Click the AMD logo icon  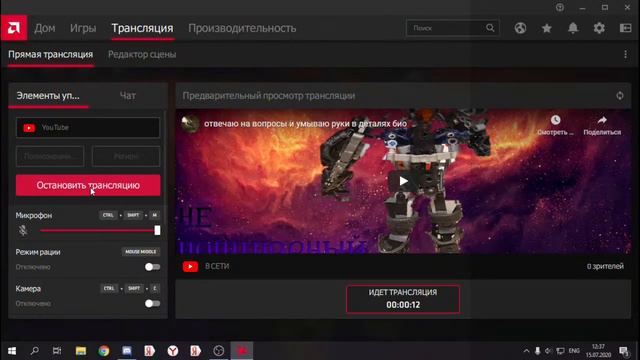[14, 28]
